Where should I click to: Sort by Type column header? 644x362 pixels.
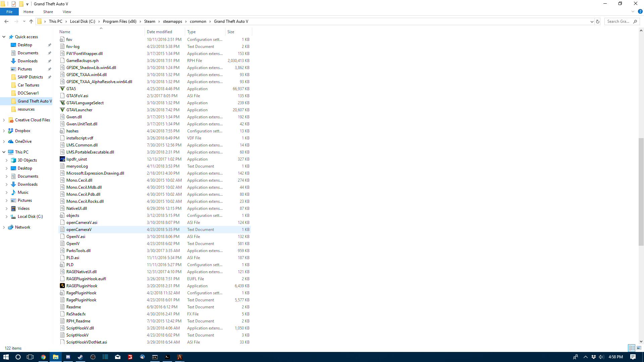[x=205, y=32]
